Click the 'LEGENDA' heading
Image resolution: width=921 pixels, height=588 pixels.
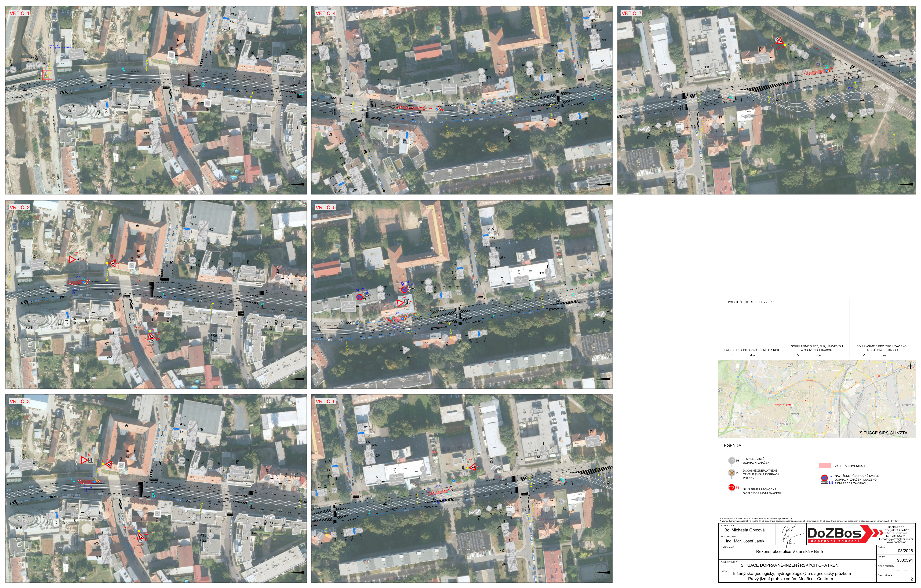[731, 446]
